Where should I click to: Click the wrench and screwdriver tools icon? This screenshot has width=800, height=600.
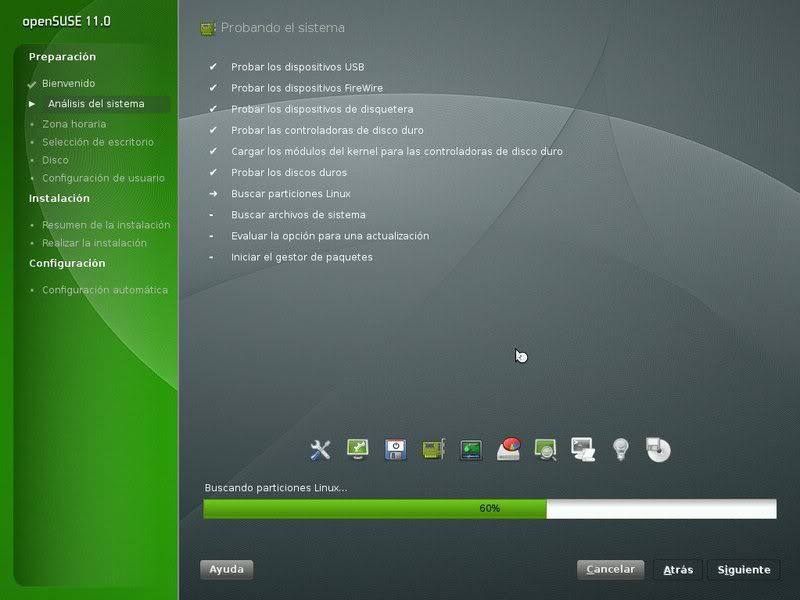320,449
